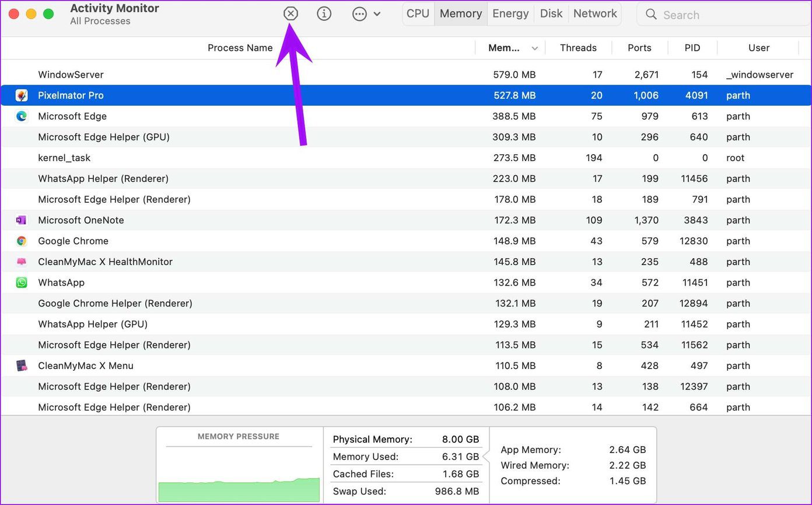Sort by Threads column header
The height and width of the screenshot is (505, 812).
[578, 48]
